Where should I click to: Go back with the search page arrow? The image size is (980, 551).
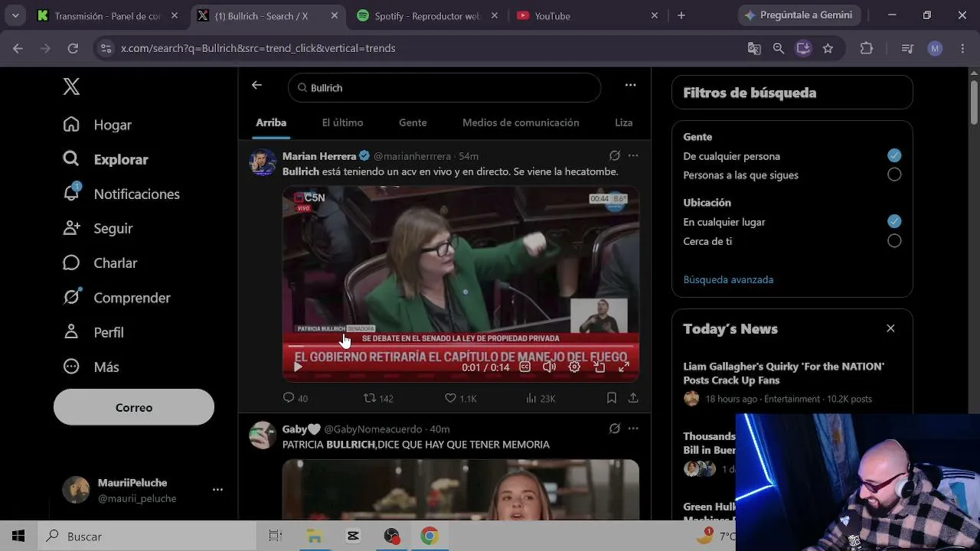tap(256, 86)
